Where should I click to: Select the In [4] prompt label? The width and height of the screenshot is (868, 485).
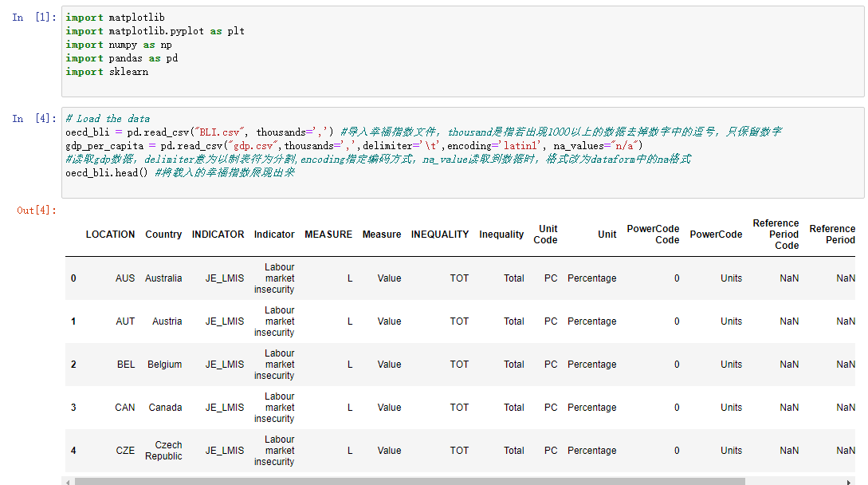[33, 119]
